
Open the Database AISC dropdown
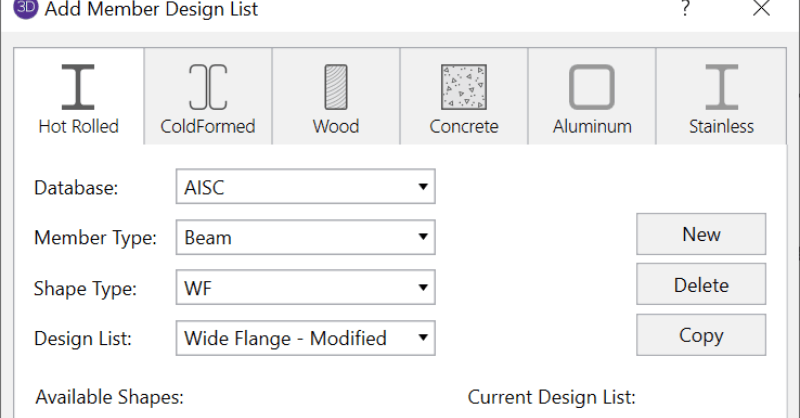coord(423,186)
